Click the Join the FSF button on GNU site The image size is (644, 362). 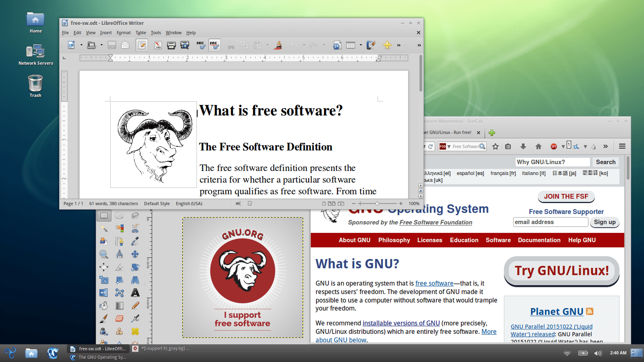566,196
